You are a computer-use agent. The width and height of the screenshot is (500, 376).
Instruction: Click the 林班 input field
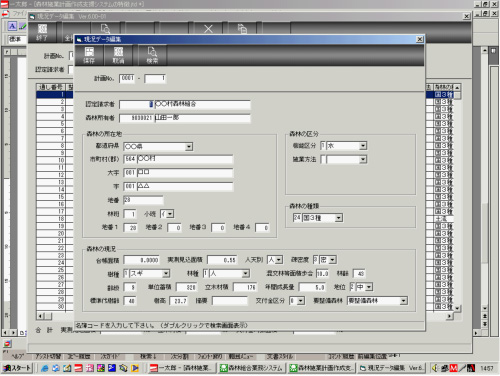(130, 214)
